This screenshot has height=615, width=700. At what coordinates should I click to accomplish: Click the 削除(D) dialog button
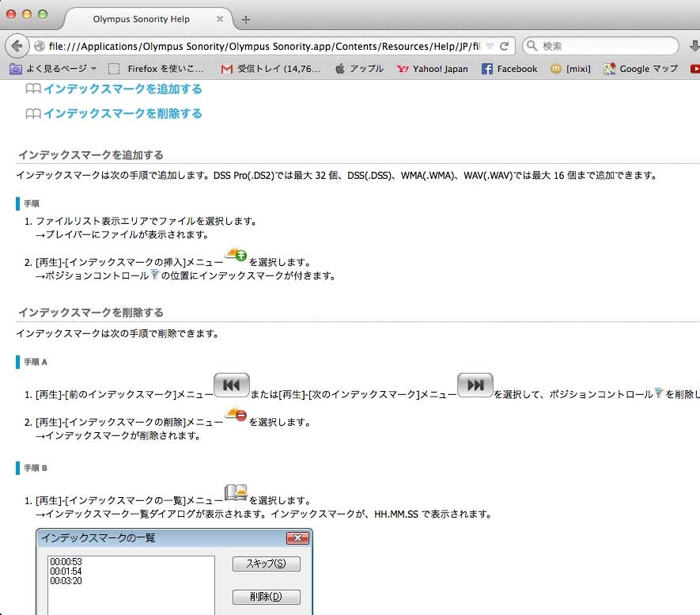tap(266, 597)
